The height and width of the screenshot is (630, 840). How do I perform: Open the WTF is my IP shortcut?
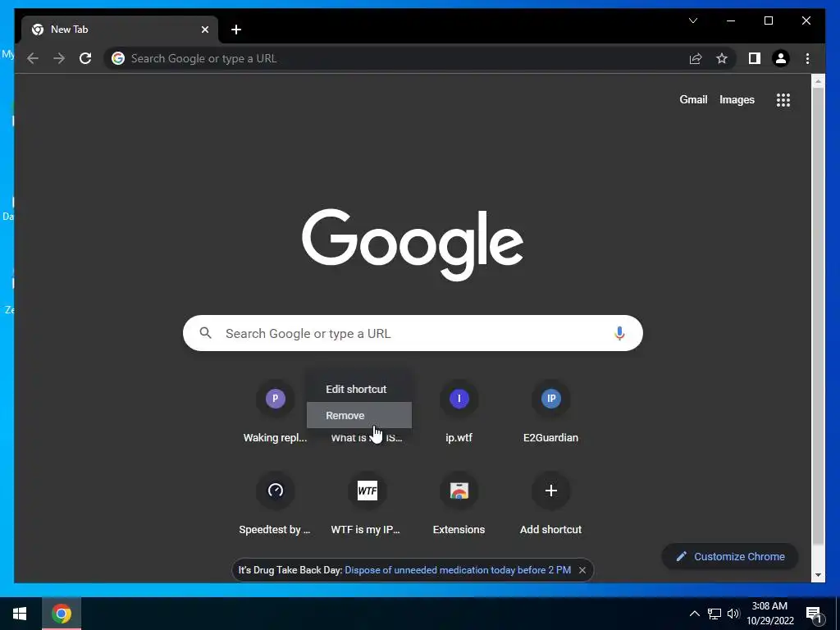tap(367, 504)
